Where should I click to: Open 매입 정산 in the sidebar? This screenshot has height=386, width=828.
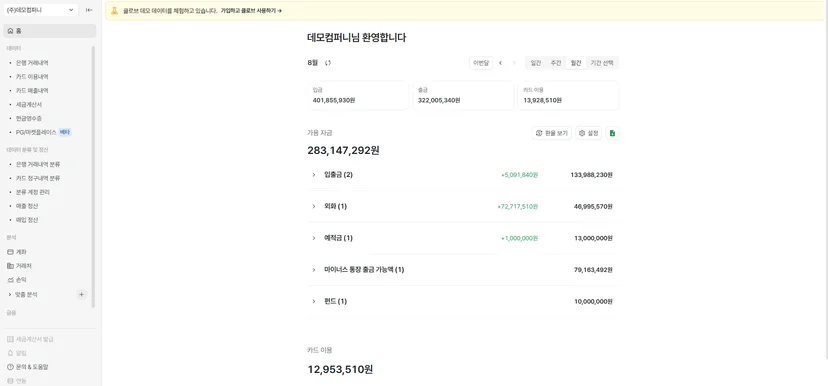click(27, 220)
